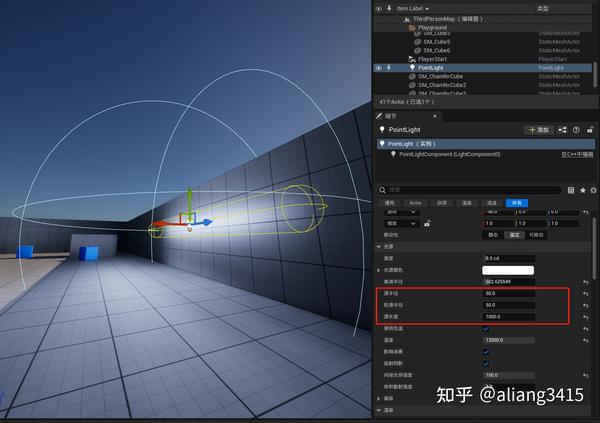Uncheck the use temperature checkbox

486,329
